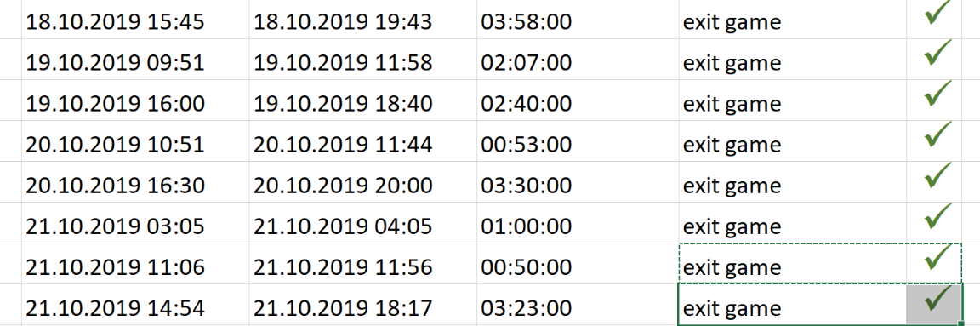
Task: Select start time cell 20.10.2019 16:30
Action: (x=135, y=182)
